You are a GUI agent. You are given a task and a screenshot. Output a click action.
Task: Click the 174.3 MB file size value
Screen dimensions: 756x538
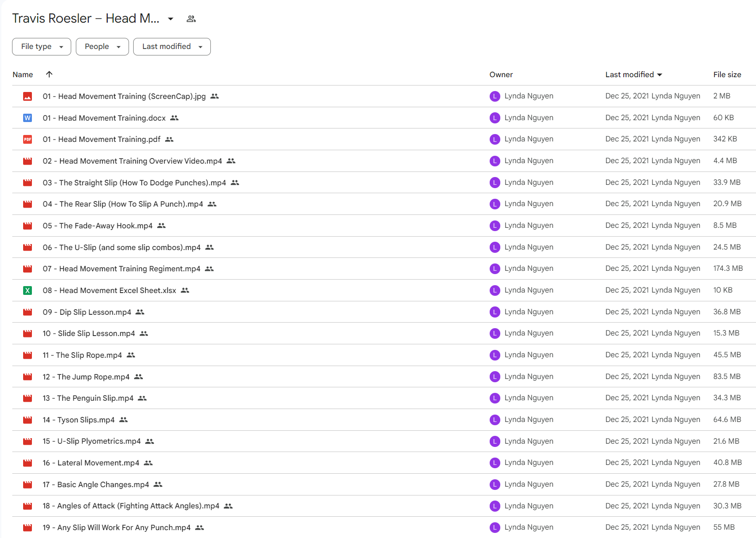coord(728,269)
